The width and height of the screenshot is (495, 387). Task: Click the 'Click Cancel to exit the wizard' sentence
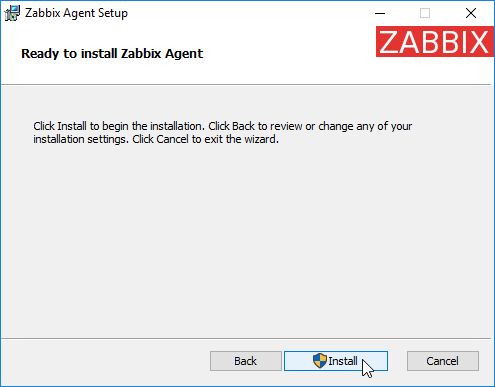click(205, 139)
